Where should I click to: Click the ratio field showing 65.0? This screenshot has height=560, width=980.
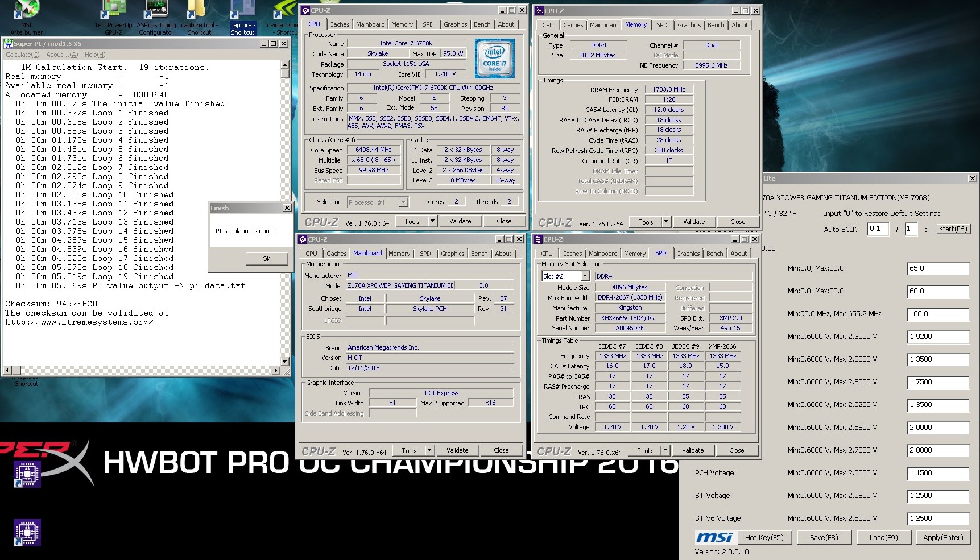click(938, 268)
